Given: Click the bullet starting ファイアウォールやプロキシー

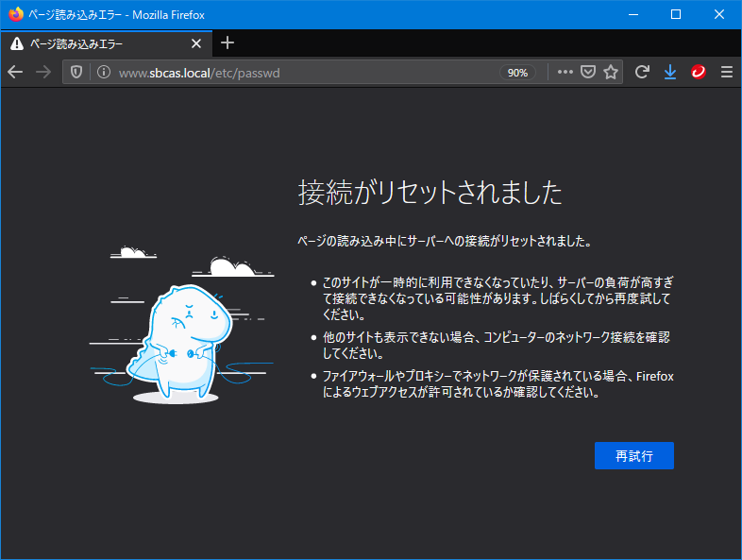Looking at the screenshot, I should click(x=497, y=384).
